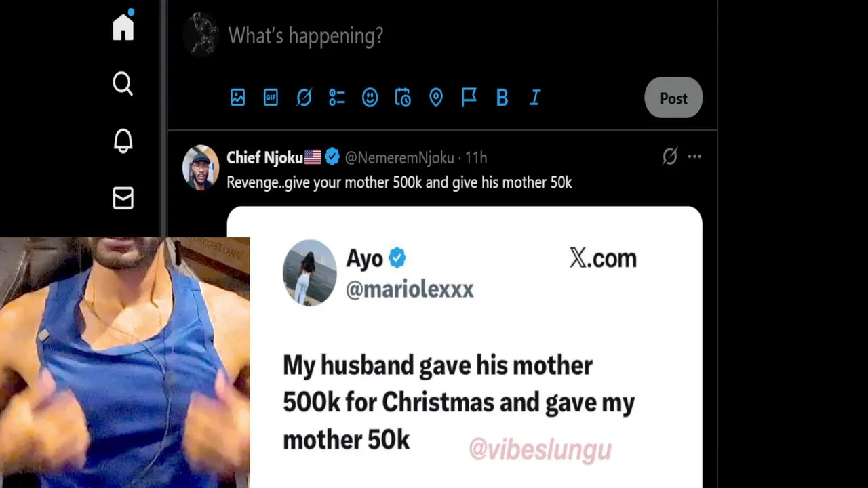Add an image to the post
Screen dimensions: 868x488
pos(237,98)
